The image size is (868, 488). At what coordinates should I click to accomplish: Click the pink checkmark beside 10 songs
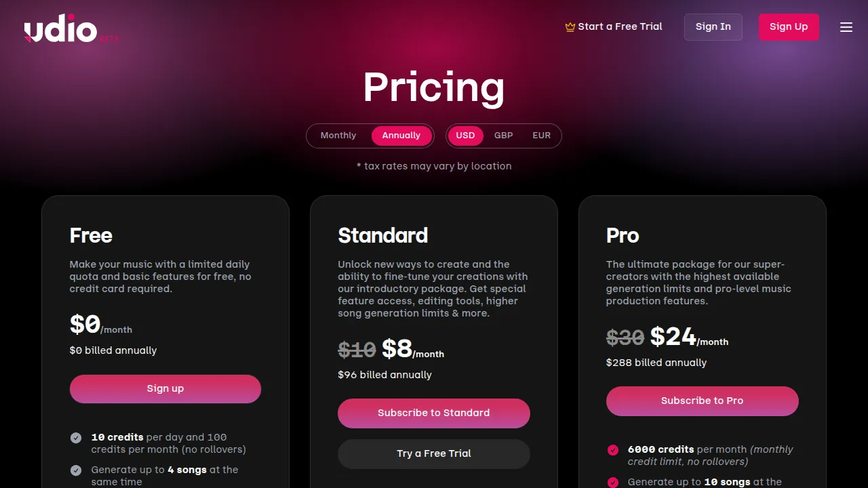point(613,483)
